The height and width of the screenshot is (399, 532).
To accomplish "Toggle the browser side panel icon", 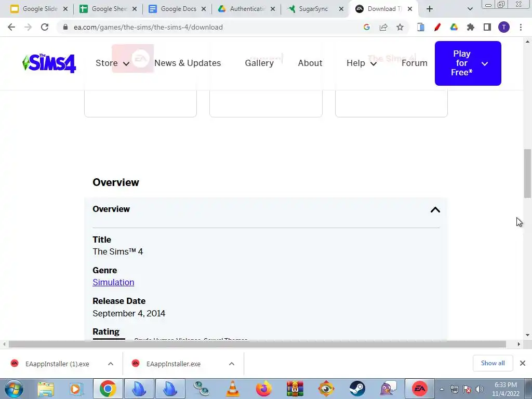I will 487,27.
